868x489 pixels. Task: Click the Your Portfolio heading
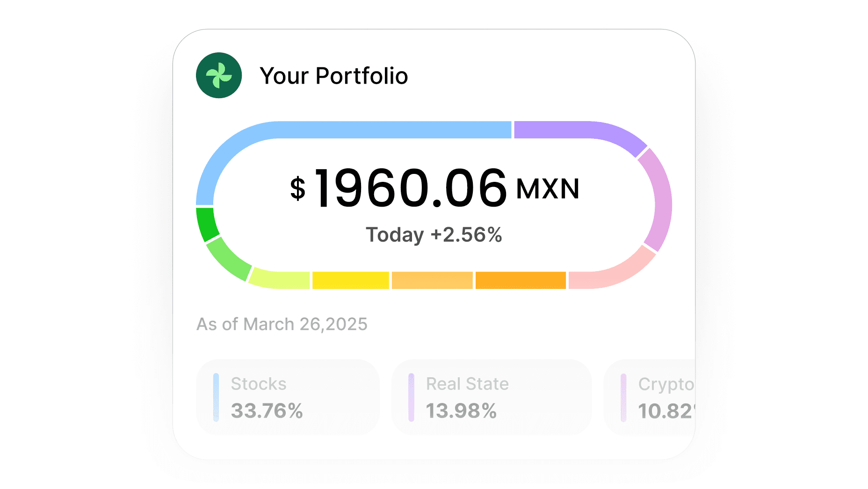tap(334, 76)
